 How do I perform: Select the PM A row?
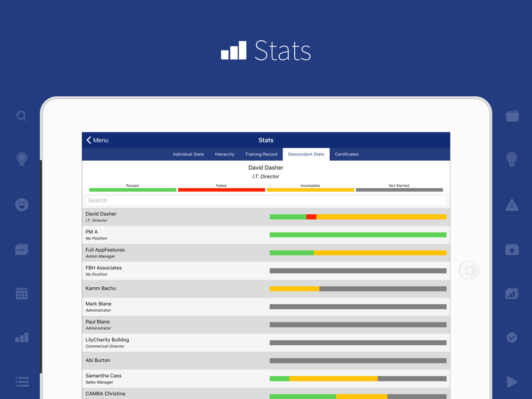coord(266,235)
